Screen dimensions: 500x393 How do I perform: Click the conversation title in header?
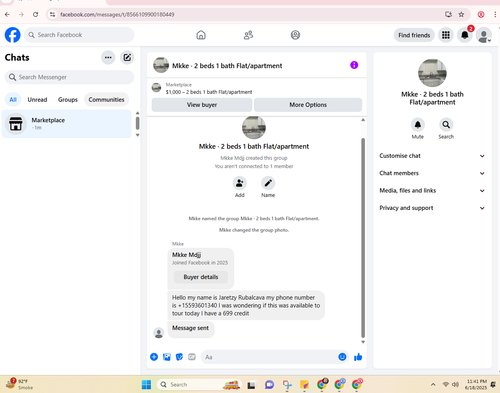point(227,66)
